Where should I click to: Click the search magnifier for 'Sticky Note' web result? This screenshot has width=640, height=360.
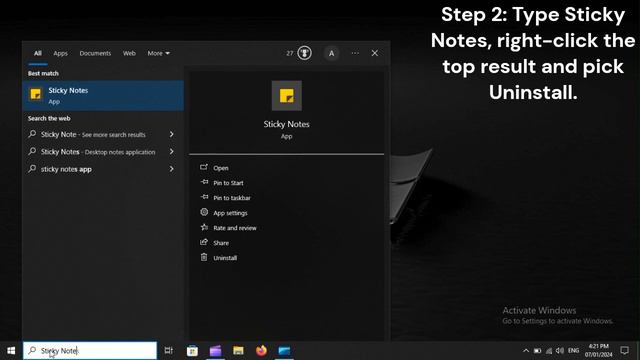pyautogui.click(x=32, y=134)
